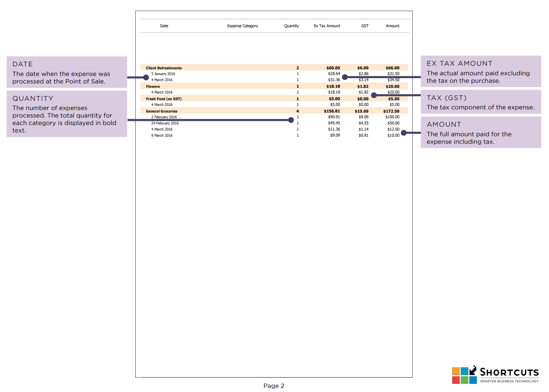Click the $66.00 amount total
549x392 pixels.
click(x=392, y=68)
